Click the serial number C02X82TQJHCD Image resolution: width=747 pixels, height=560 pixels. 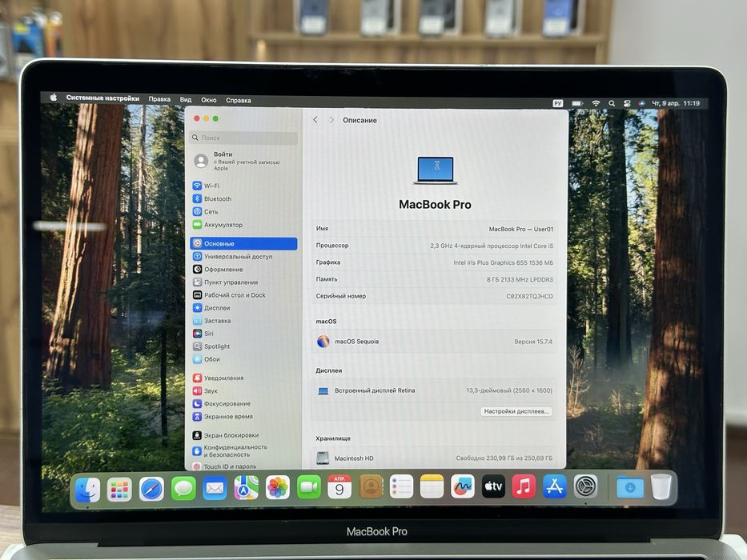pos(529,296)
